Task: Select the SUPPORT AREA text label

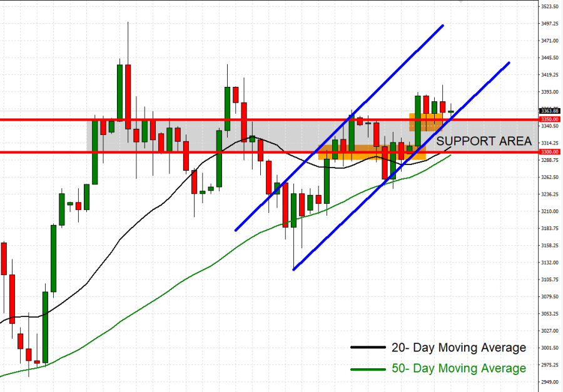Action: point(484,141)
